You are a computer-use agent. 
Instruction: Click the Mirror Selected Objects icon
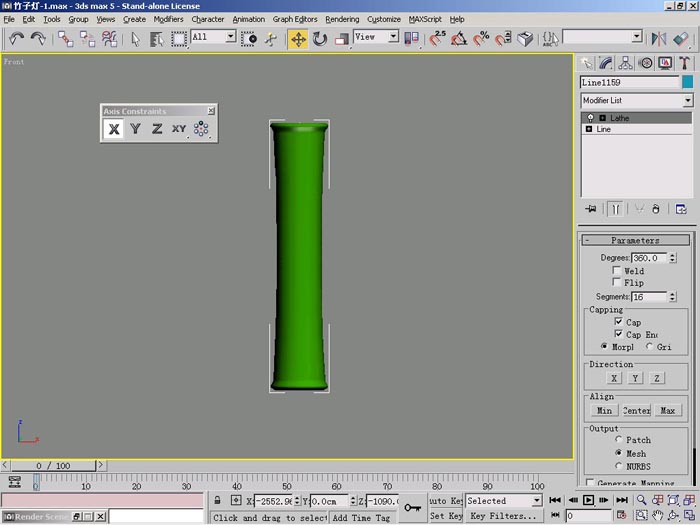[658, 39]
